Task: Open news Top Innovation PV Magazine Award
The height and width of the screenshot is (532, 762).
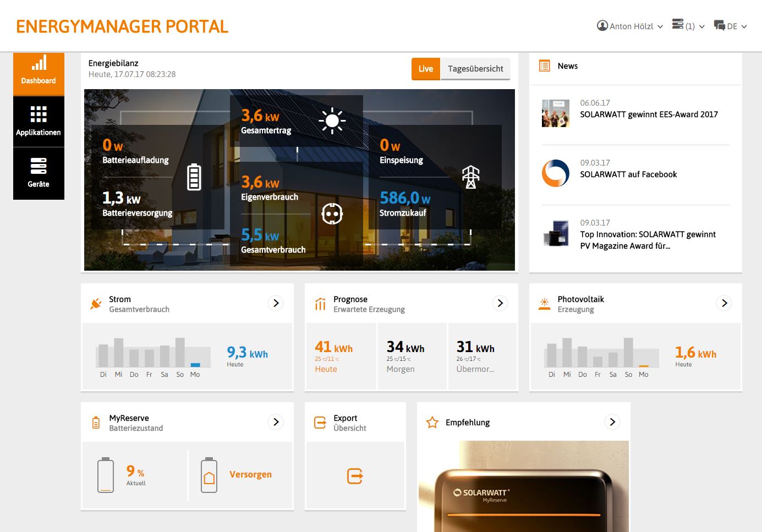Action: [x=648, y=240]
